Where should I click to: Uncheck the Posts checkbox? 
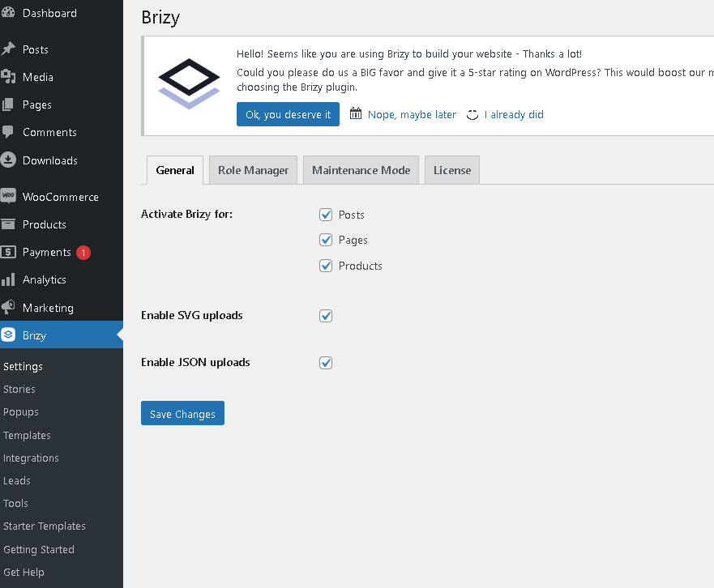(326, 215)
